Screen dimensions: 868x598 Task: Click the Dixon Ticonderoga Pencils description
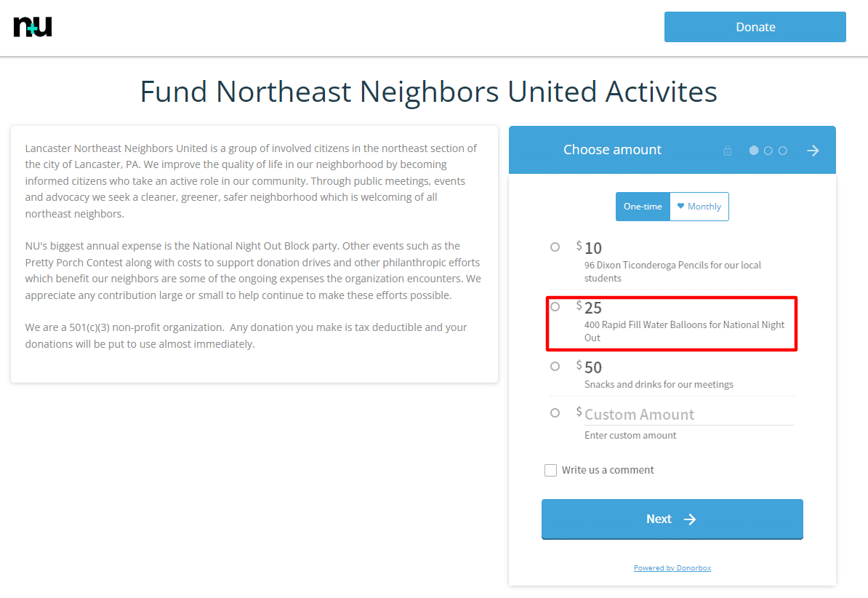672,271
